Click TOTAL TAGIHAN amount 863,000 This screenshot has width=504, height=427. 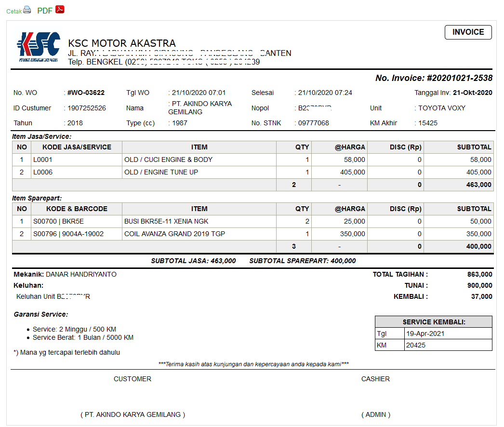coord(479,274)
